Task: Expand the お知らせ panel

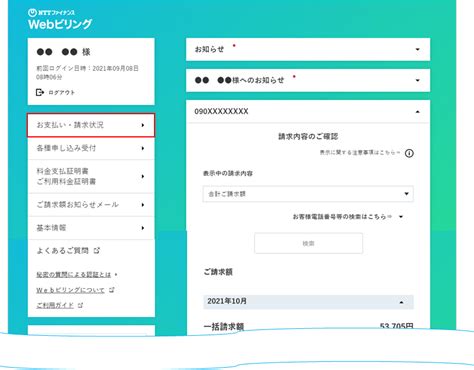Action: pyautogui.click(x=308, y=49)
